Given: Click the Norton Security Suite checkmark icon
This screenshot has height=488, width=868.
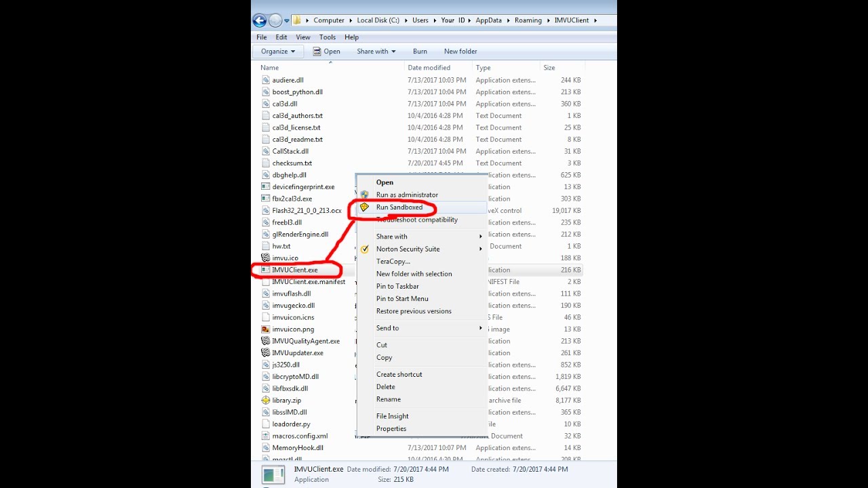Looking at the screenshot, I should (x=364, y=249).
